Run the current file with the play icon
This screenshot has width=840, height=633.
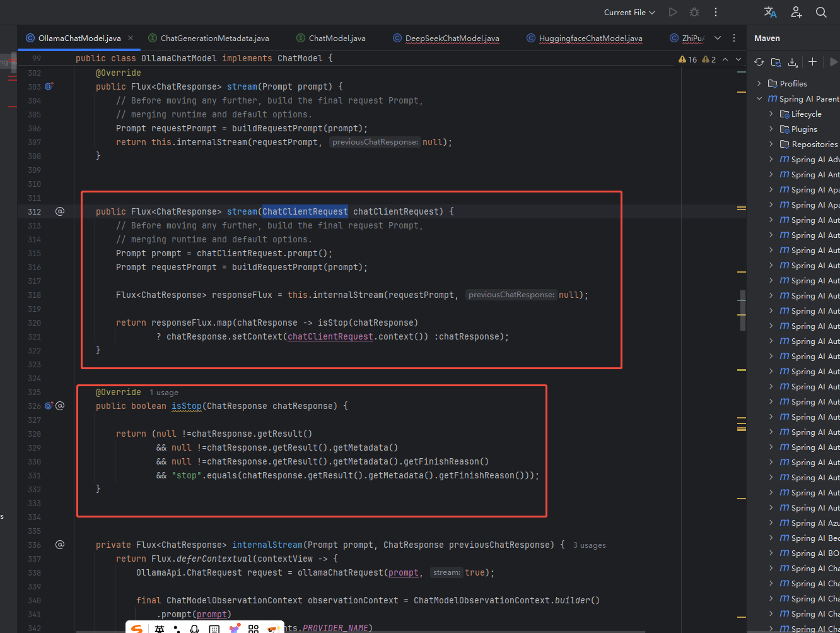click(673, 12)
